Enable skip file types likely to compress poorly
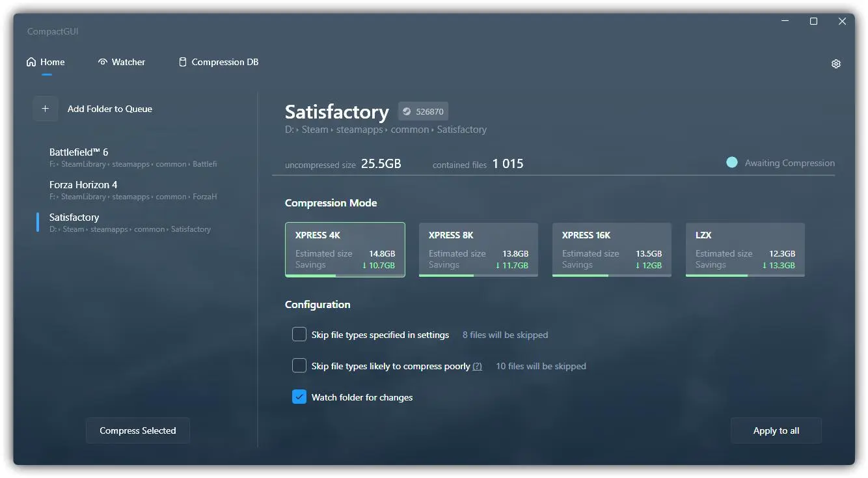This screenshot has width=868, height=478. [299, 366]
